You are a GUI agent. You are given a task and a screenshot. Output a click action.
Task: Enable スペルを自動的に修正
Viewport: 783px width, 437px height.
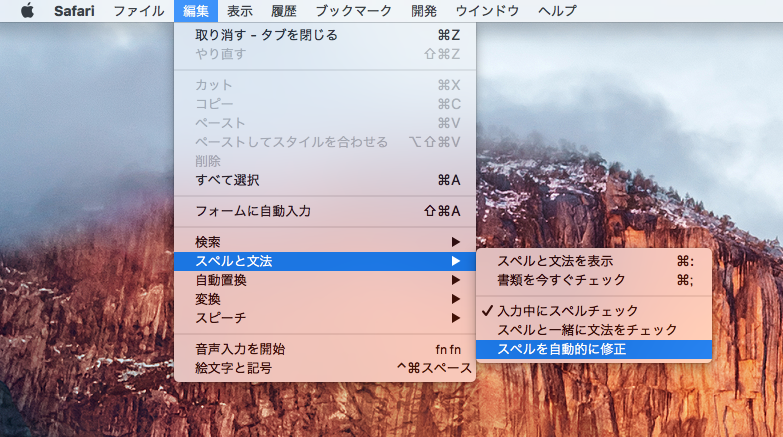(594, 349)
